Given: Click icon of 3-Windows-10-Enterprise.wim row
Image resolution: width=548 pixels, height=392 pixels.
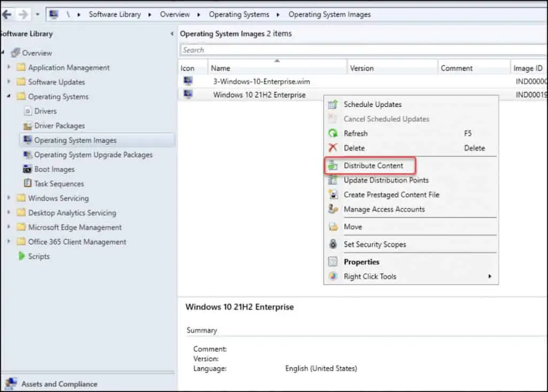Looking at the screenshot, I should (188, 81).
